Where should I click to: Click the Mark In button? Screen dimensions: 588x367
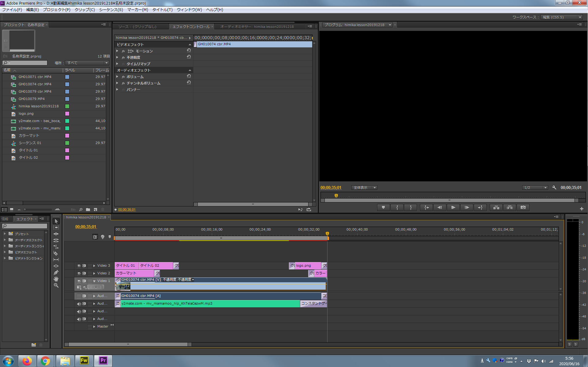pos(397,207)
